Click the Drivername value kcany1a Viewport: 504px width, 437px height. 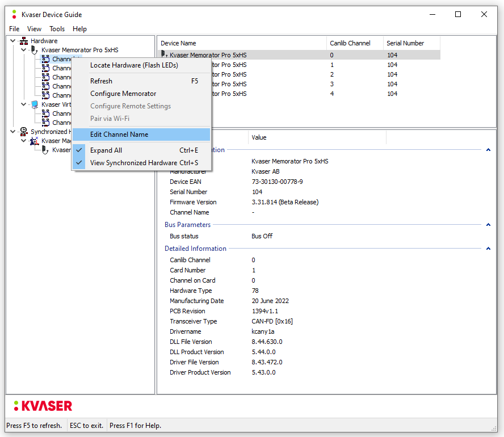(263, 331)
